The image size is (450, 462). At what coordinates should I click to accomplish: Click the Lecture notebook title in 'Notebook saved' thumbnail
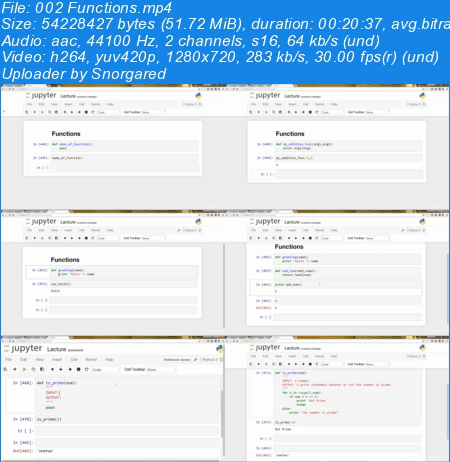56,349
